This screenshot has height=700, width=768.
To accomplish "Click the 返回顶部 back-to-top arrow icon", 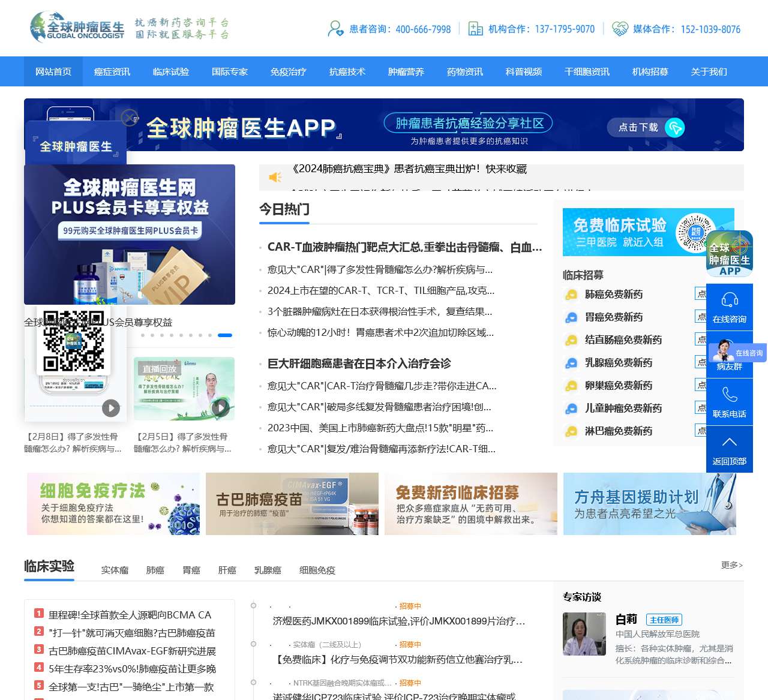I will point(729,442).
